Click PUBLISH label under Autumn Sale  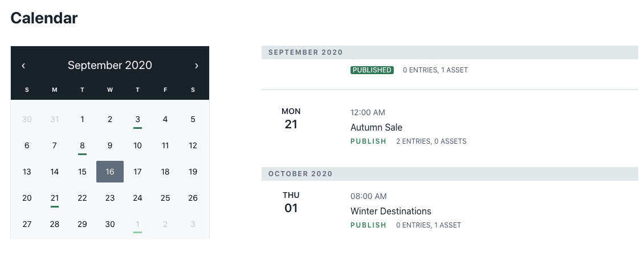368,141
